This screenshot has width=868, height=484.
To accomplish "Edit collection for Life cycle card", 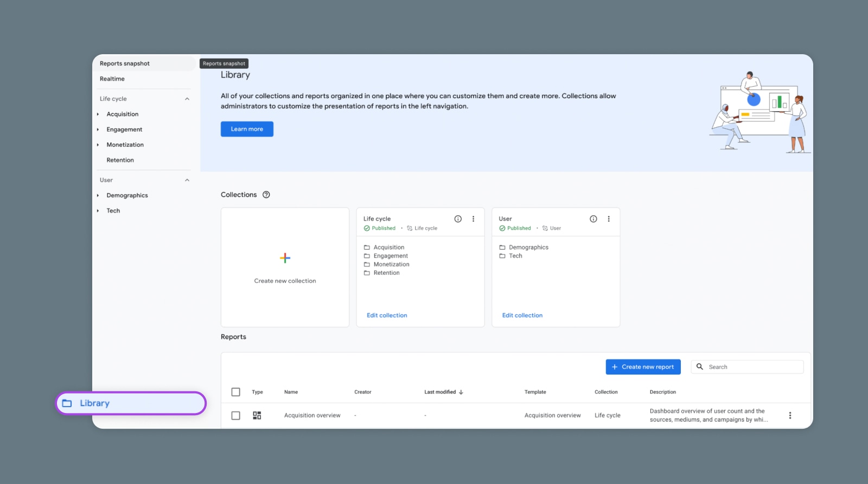I will [387, 315].
